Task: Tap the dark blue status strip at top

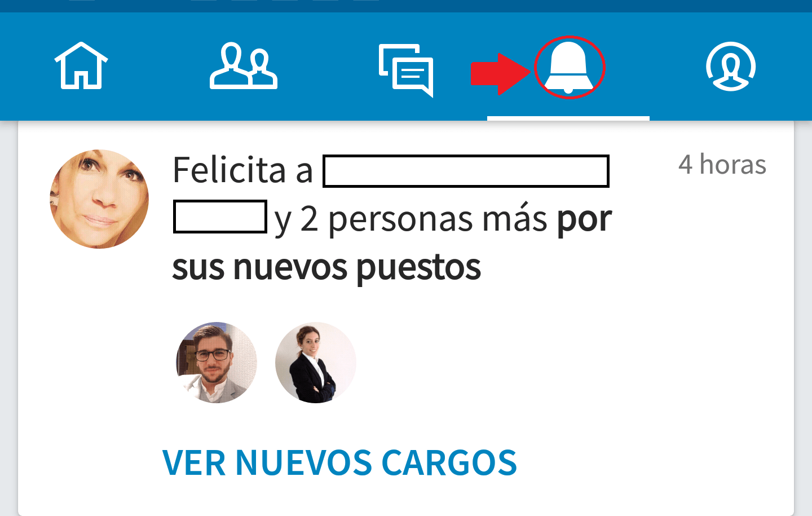Action: (406, 6)
